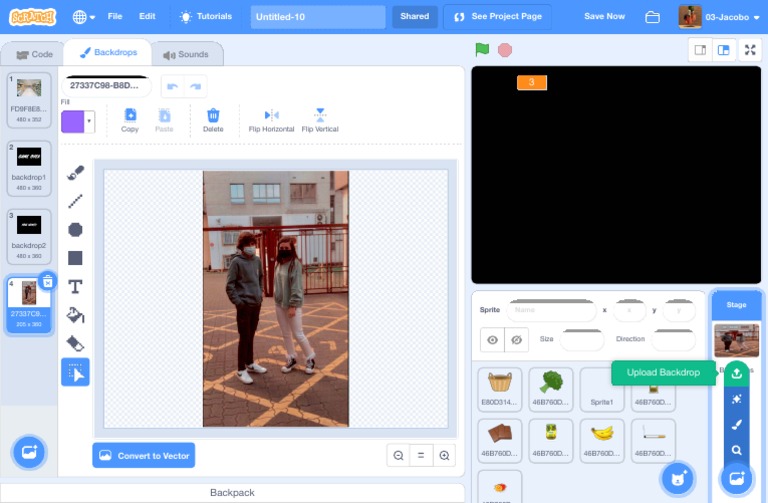Choose the Eraser tool
Viewport: 768px width, 503px height.
(x=75, y=343)
